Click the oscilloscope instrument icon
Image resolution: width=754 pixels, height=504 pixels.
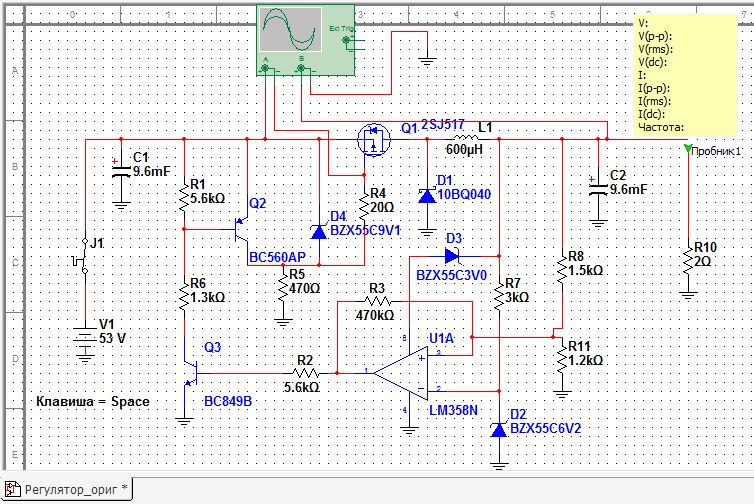(292, 32)
